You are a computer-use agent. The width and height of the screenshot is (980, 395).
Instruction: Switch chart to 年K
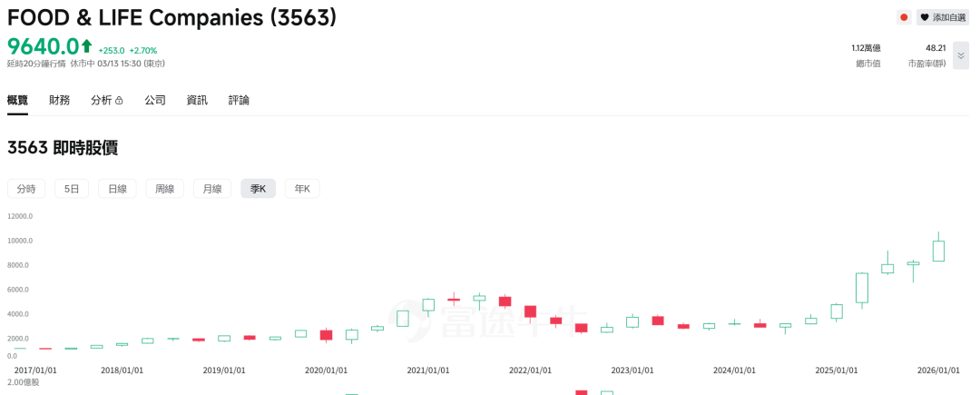tap(302, 189)
